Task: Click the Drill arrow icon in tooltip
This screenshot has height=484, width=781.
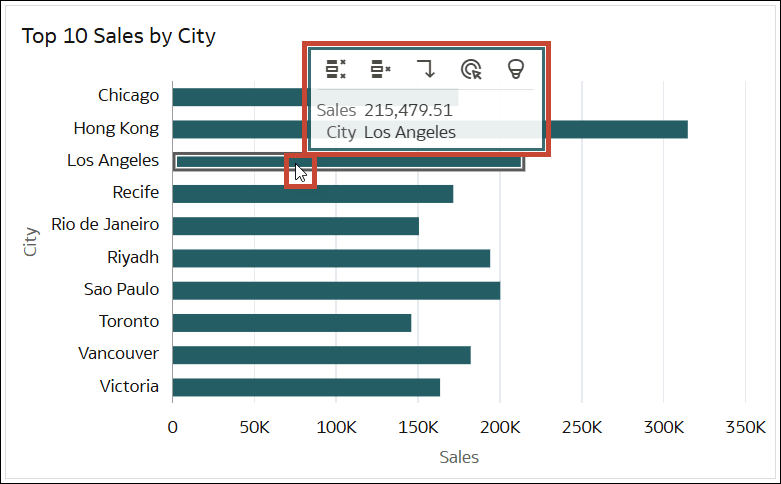Action: click(426, 69)
